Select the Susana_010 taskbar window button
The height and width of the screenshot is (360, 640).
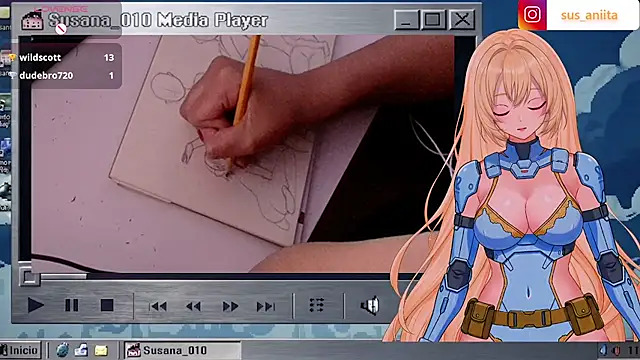click(x=182, y=350)
